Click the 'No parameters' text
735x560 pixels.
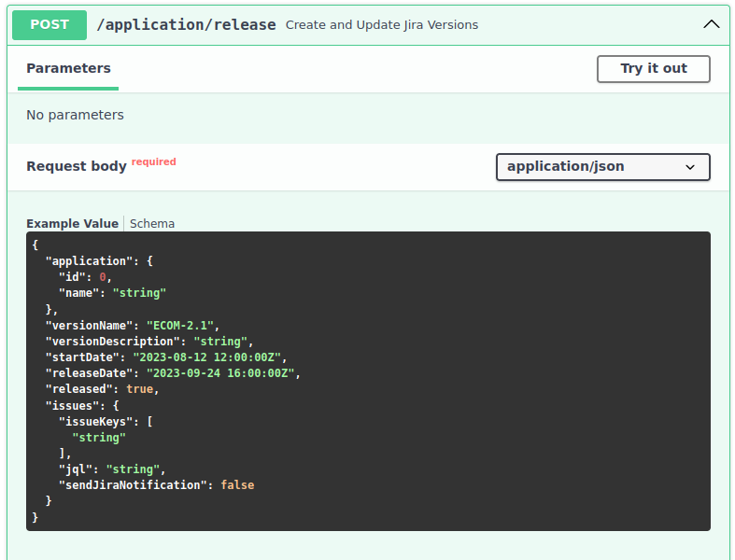[75, 115]
